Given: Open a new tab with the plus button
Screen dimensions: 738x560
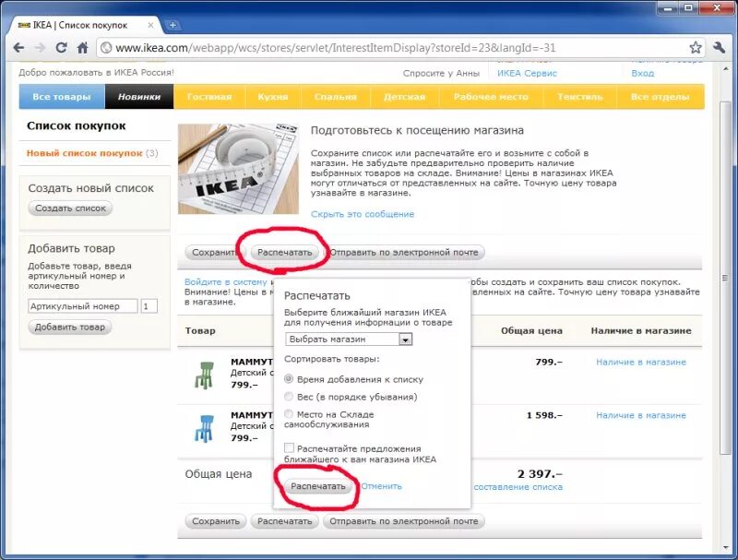Looking at the screenshot, I should coord(173,25).
